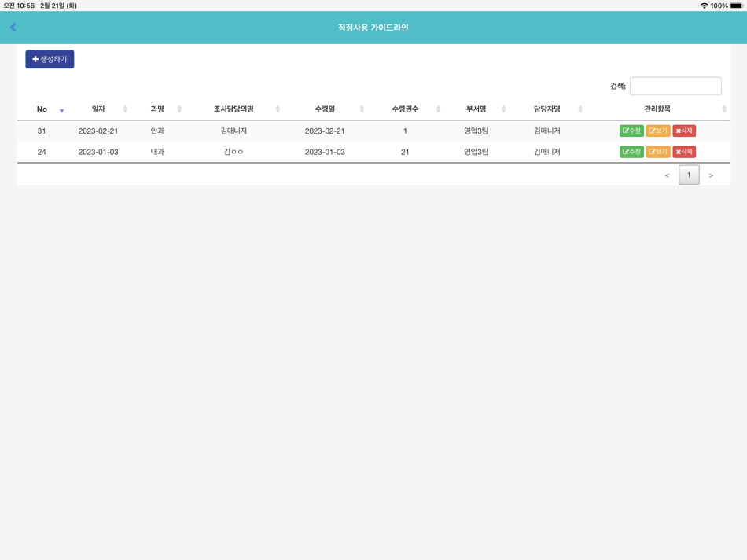Sort table by 부서명 column
747x560 pixels.
pyautogui.click(x=476, y=109)
